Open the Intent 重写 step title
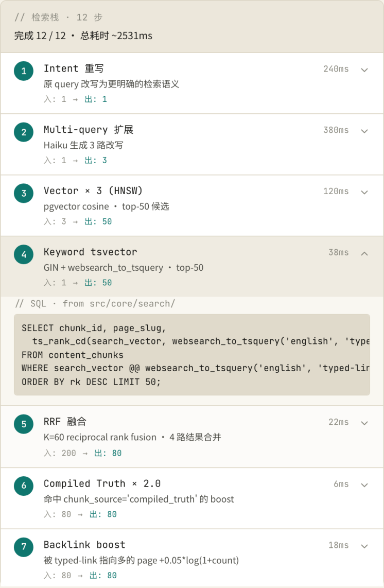The image size is (384, 588). coord(74,68)
